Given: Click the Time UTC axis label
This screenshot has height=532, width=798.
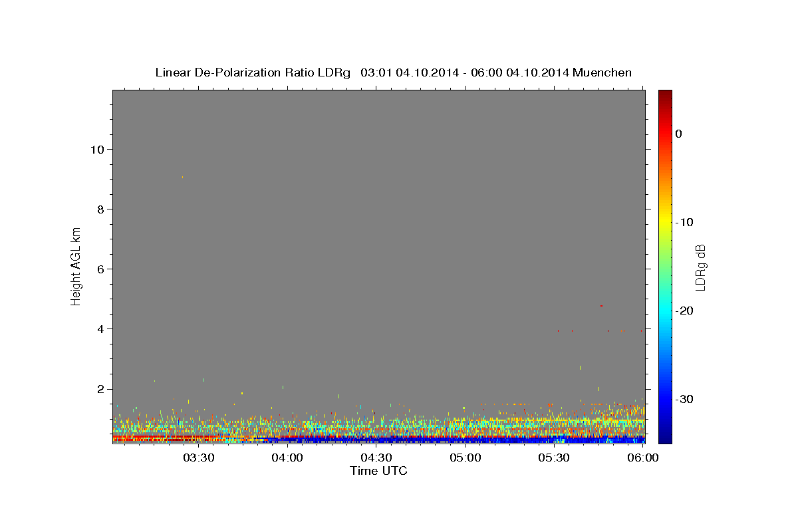Looking at the screenshot, I should (378, 471).
